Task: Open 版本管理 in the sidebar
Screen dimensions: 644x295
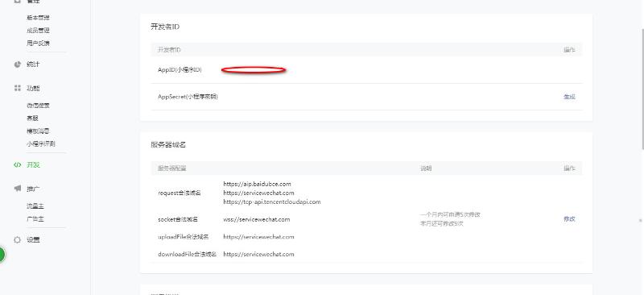Action: [x=38, y=18]
